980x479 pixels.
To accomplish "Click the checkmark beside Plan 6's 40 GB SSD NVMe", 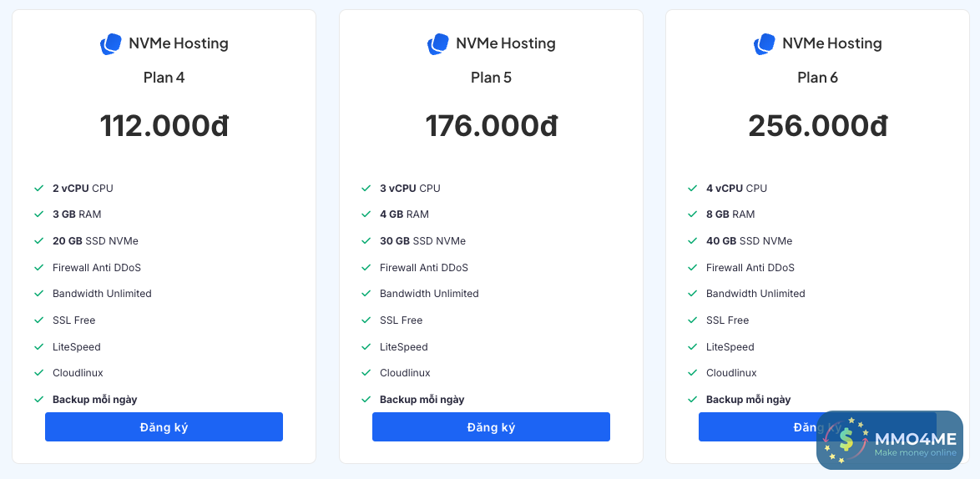I will pos(692,241).
